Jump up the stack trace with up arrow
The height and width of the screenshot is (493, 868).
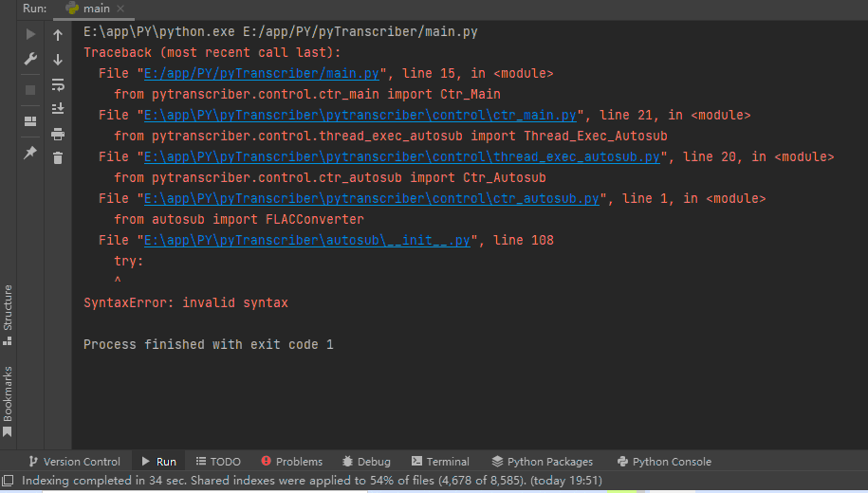pyautogui.click(x=58, y=35)
